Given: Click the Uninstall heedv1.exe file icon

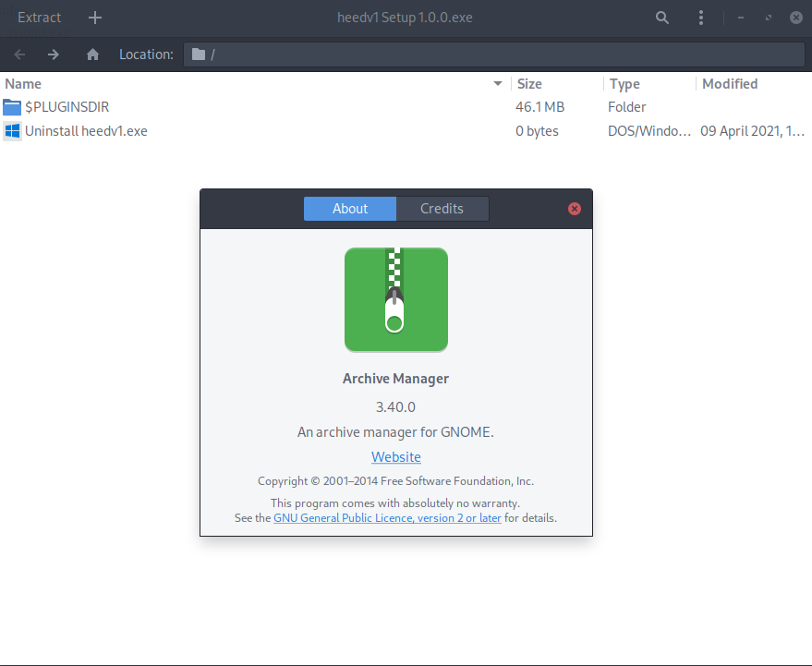Looking at the screenshot, I should (12, 131).
